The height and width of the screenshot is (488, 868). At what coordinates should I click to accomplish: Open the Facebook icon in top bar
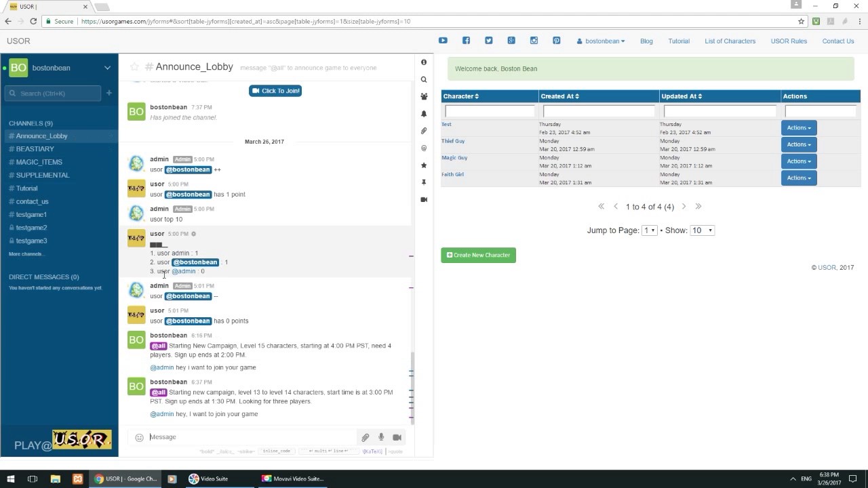click(x=466, y=41)
